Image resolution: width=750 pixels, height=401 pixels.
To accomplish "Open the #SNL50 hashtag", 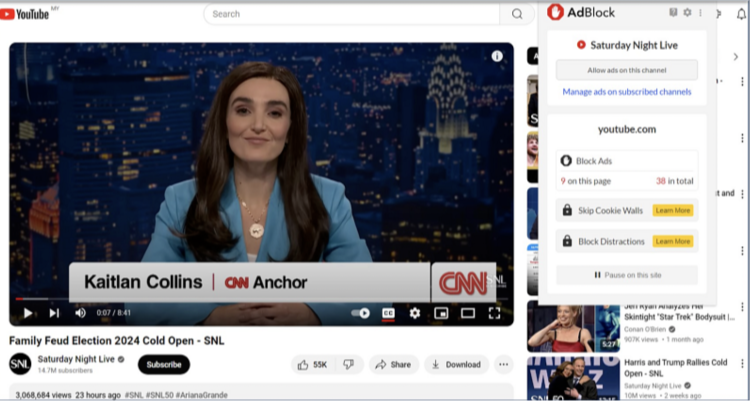I will click(x=159, y=395).
